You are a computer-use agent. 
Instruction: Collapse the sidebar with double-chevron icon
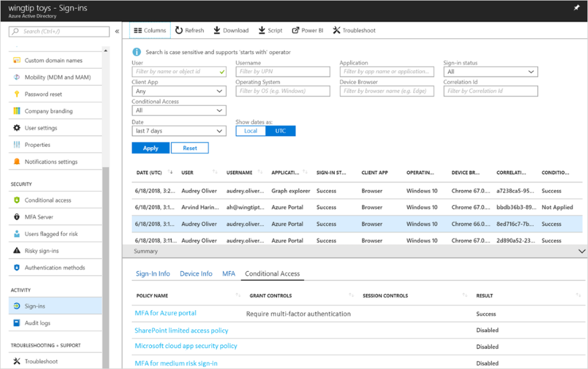[117, 31]
